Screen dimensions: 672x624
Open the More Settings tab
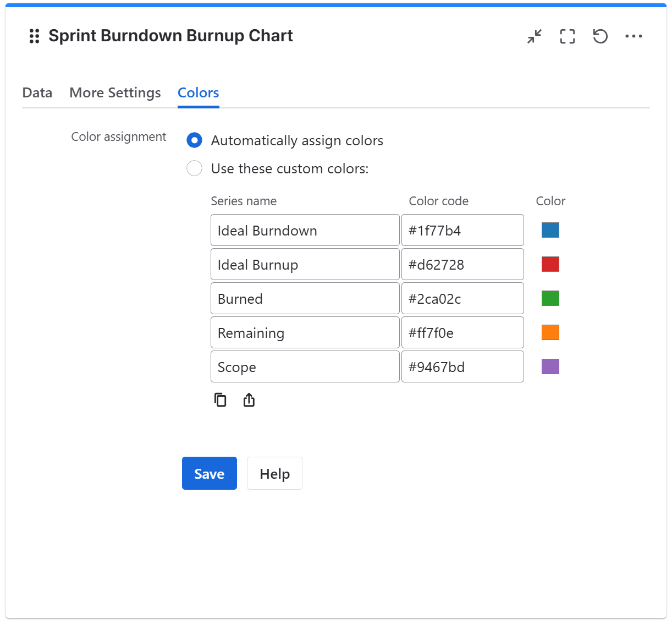(115, 92)
